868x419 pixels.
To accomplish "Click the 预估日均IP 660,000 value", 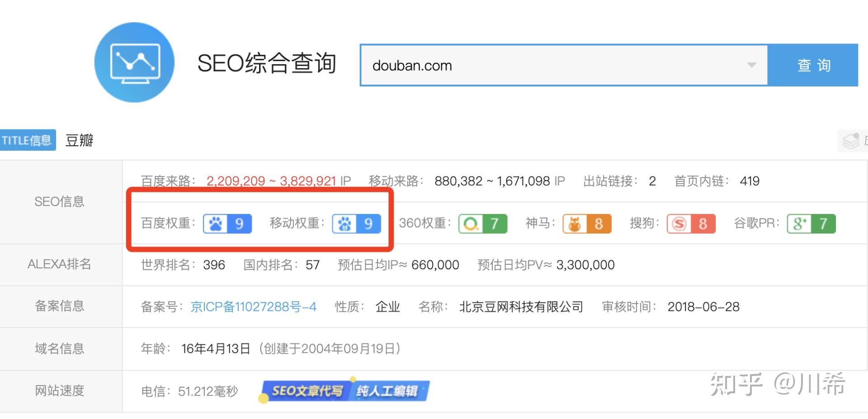I will point(435,265).
